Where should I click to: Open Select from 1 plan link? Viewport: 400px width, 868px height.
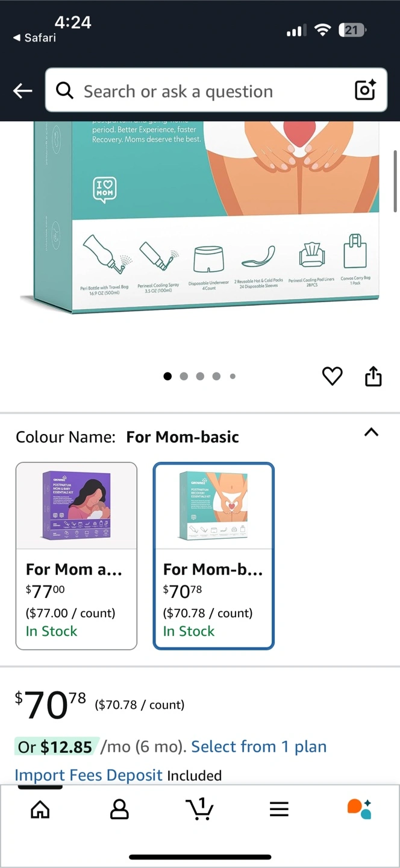259,747
